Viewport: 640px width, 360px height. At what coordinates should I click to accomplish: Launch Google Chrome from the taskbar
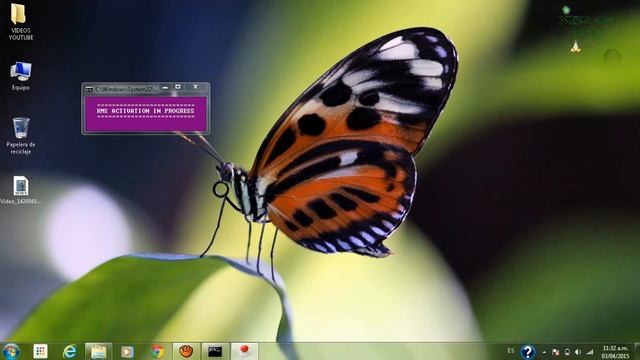pos(157,351)
